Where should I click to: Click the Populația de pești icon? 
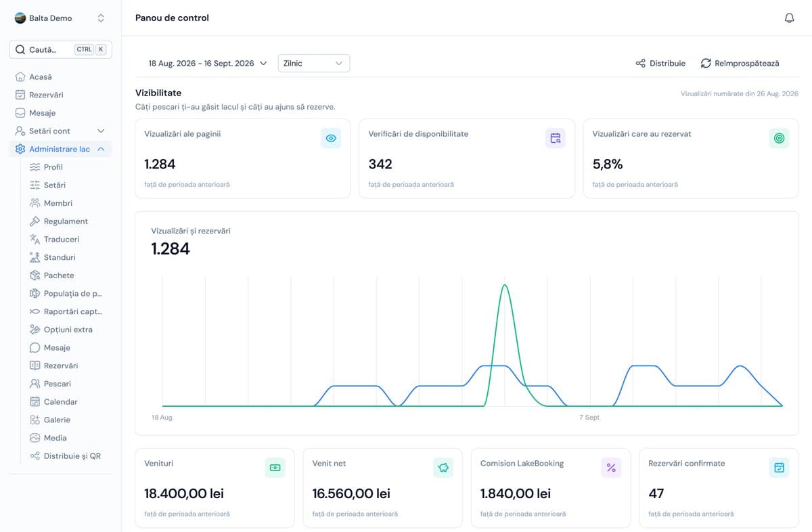click(x=35, y=293)
